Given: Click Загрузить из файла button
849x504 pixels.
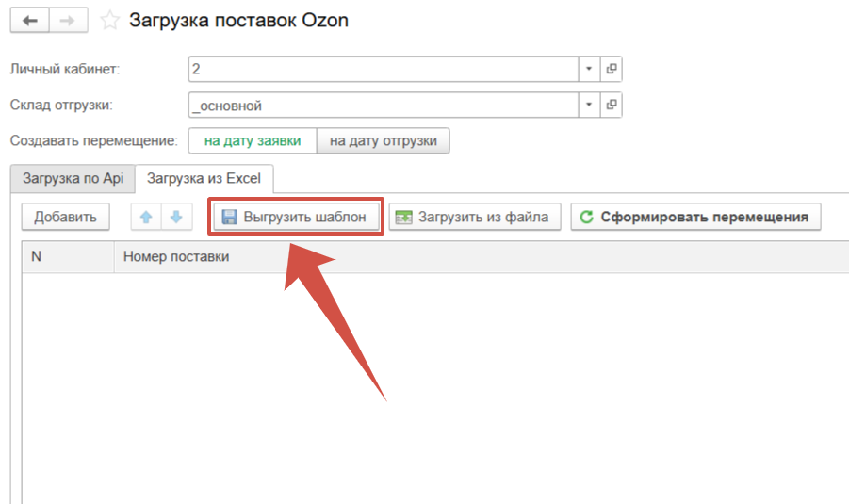Looking at the screenshot, I should click(x=475, y=217).
